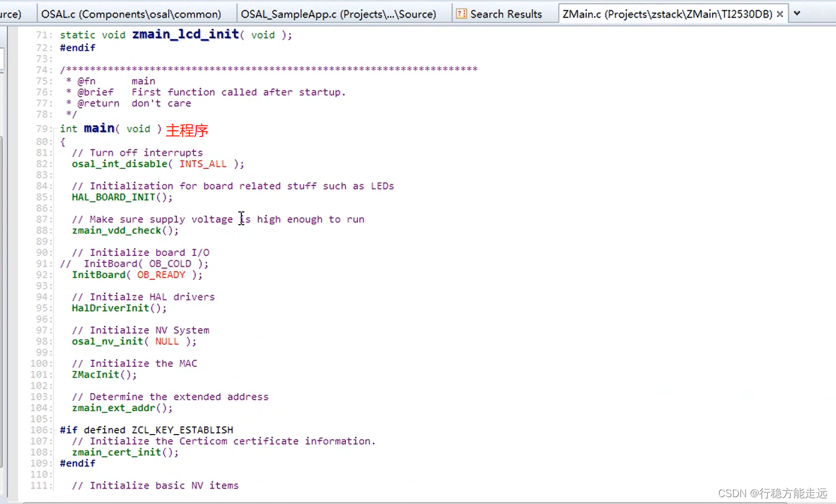Click the 'Determine the extended address' comment
The height and width of the screenshot is (504, 836).
(x=170, y=397)
